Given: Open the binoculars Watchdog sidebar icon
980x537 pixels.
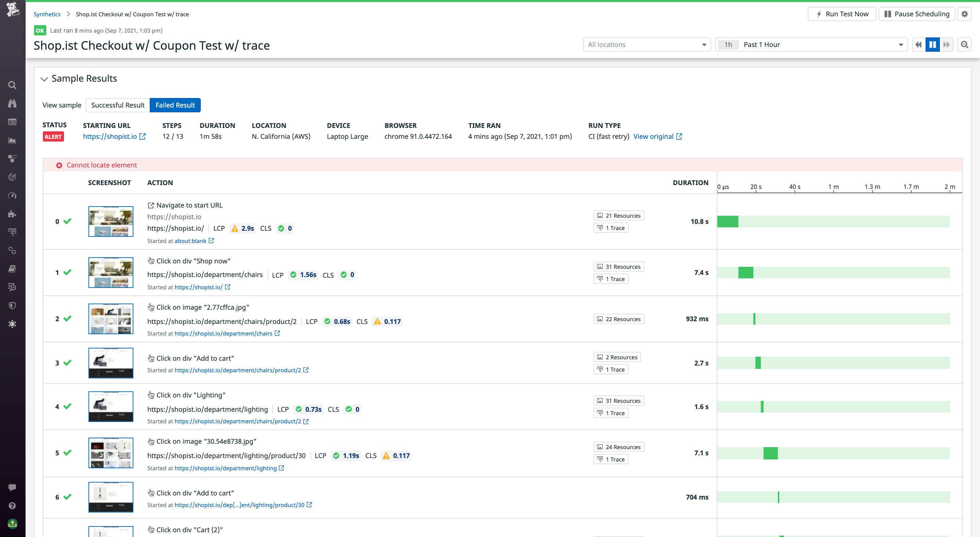Looking at the screenshot, I should [12, 103].
